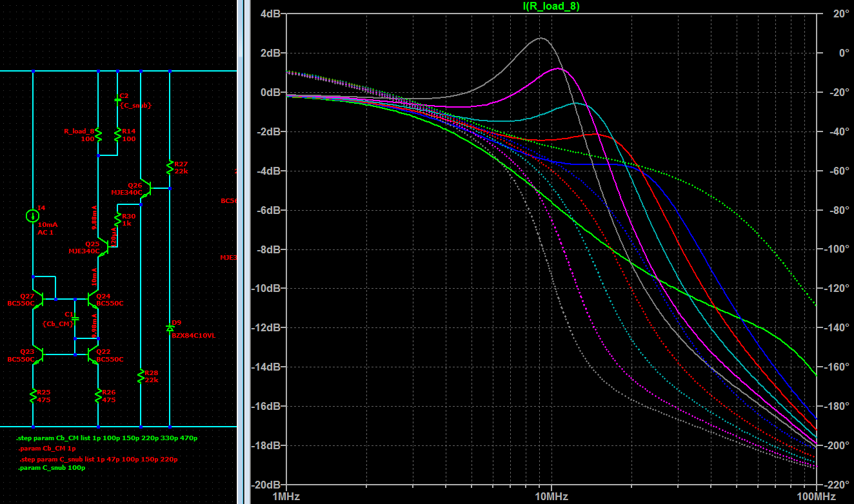This screenshot has width=854, height=504.
Task: Click the 475 value of resistor R26
Action: click(109, 400)
